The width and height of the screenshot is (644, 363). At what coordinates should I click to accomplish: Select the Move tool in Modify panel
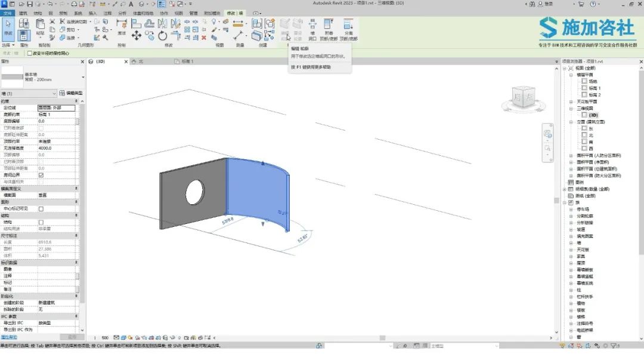point(137,36)
